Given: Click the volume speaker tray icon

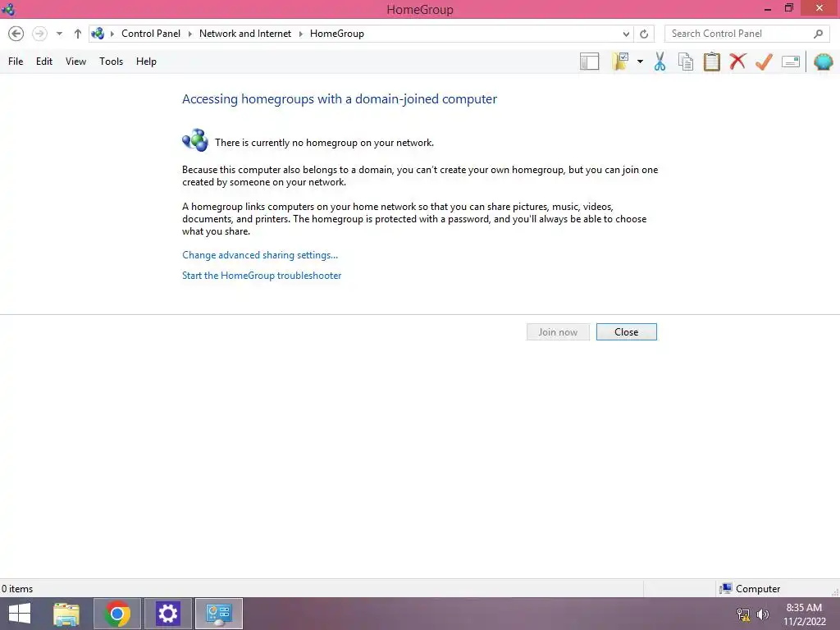Looking at the screenshot, I should [x=763, y=614].
